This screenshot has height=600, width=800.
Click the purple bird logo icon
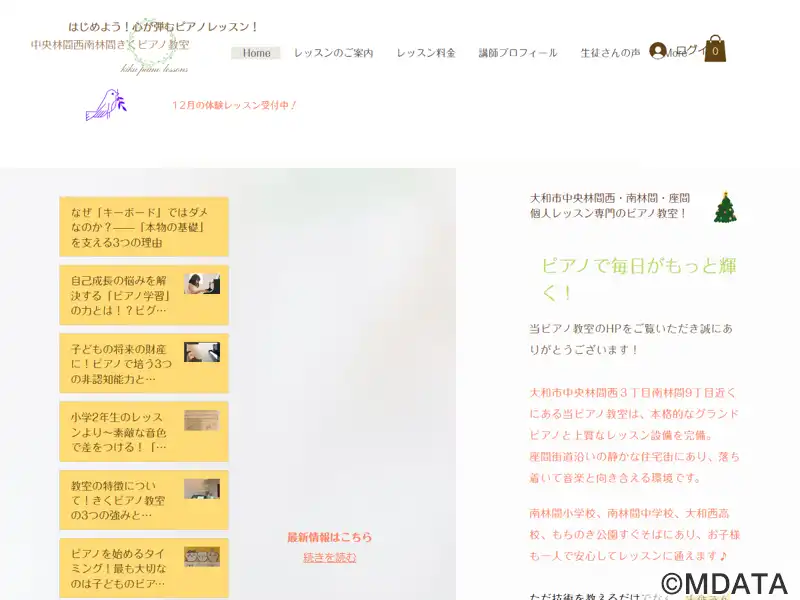105,104
